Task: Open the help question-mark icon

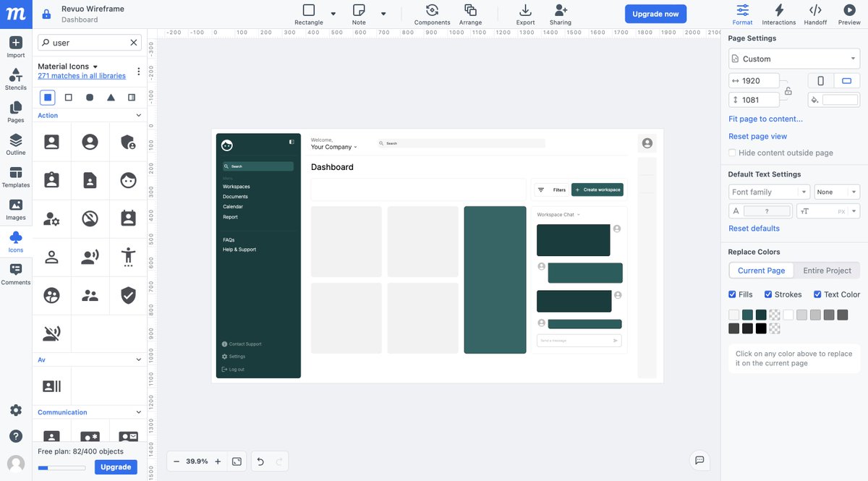Action: click(16, 436)
